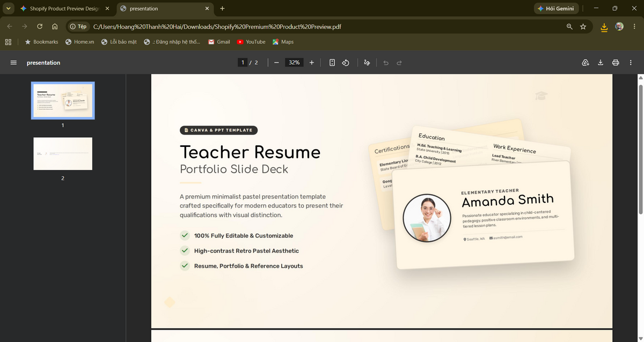
Task: Click the 32% zoom level field
Action: (294, 63)
